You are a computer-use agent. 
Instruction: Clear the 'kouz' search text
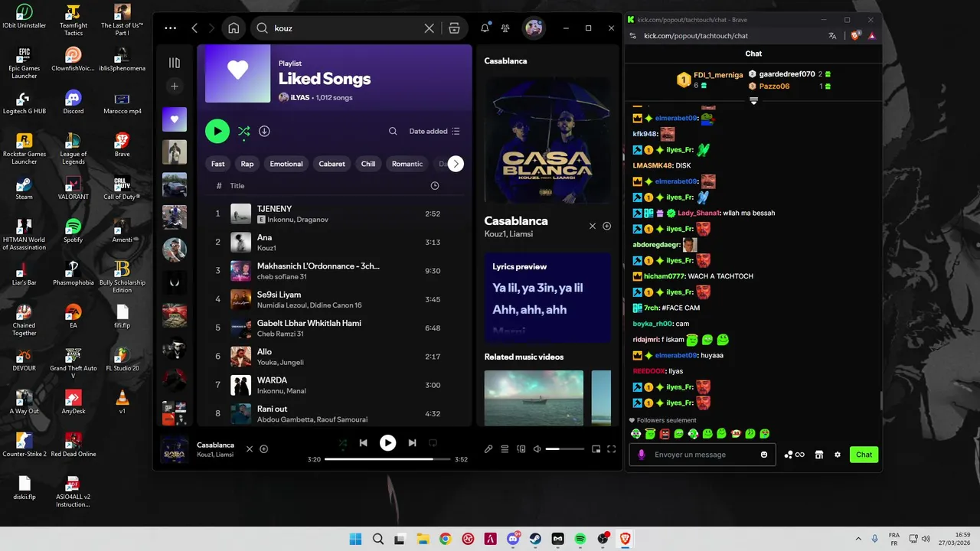click(x=429, y=28)
